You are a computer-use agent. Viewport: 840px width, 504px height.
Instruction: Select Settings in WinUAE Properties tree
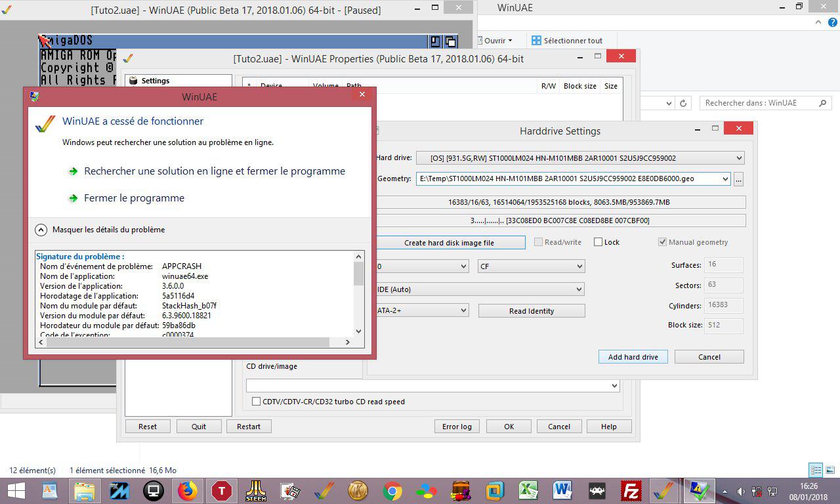click(x=155, y=81)
